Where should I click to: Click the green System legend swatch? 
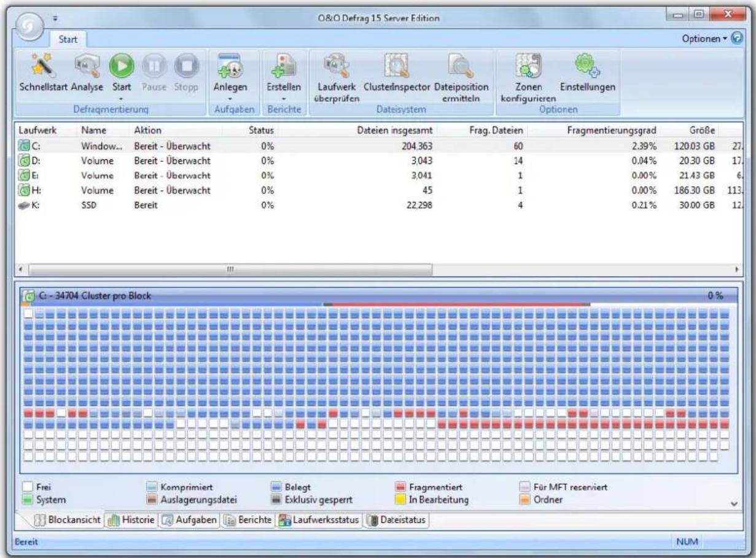(x=28, y=499)
